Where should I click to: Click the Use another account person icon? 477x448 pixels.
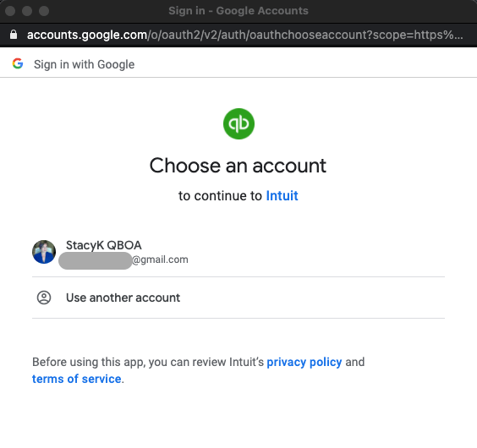point(44,298)
